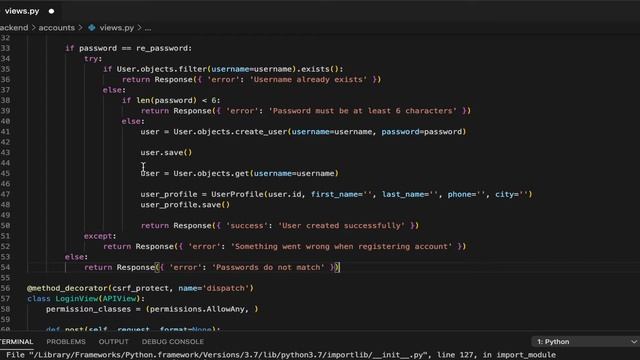Click 'permission_classes' on line 58

click(x=88, y=309)
